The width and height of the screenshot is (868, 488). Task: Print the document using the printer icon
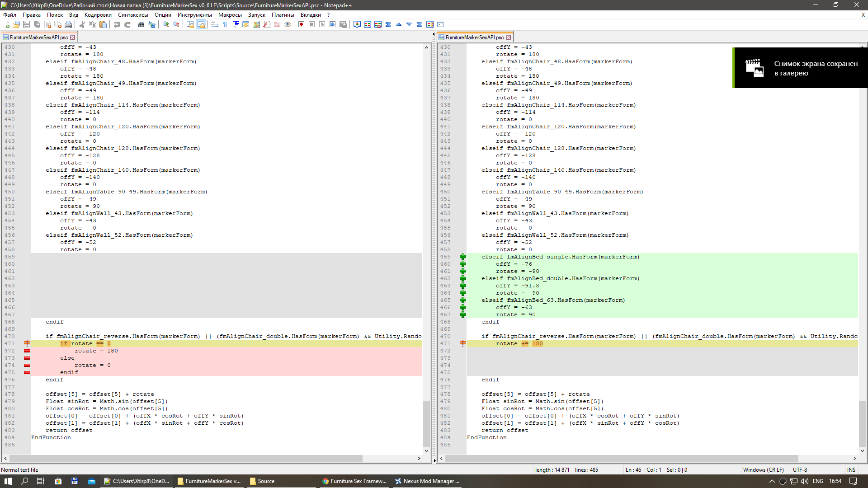click(x=68, y=24)
